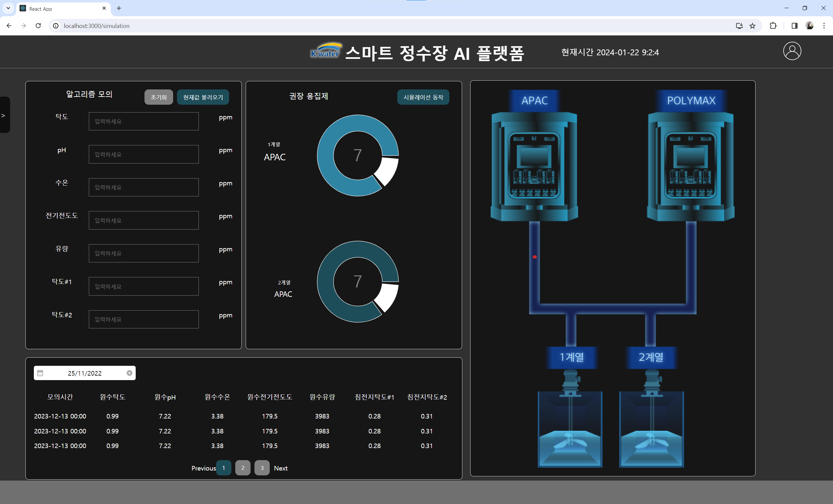833x504 pixels.
Task: Go to pagination page 2
Action: [243, 468]
